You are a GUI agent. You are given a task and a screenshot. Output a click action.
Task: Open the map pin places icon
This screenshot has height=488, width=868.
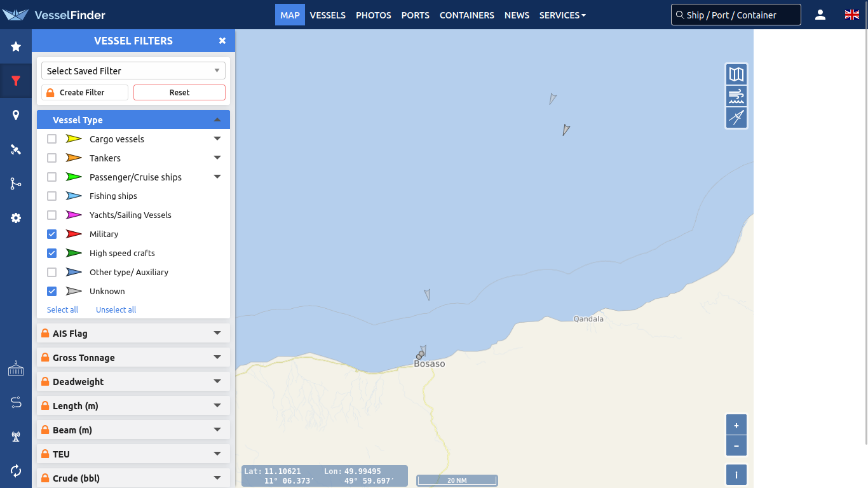point(16,115)
